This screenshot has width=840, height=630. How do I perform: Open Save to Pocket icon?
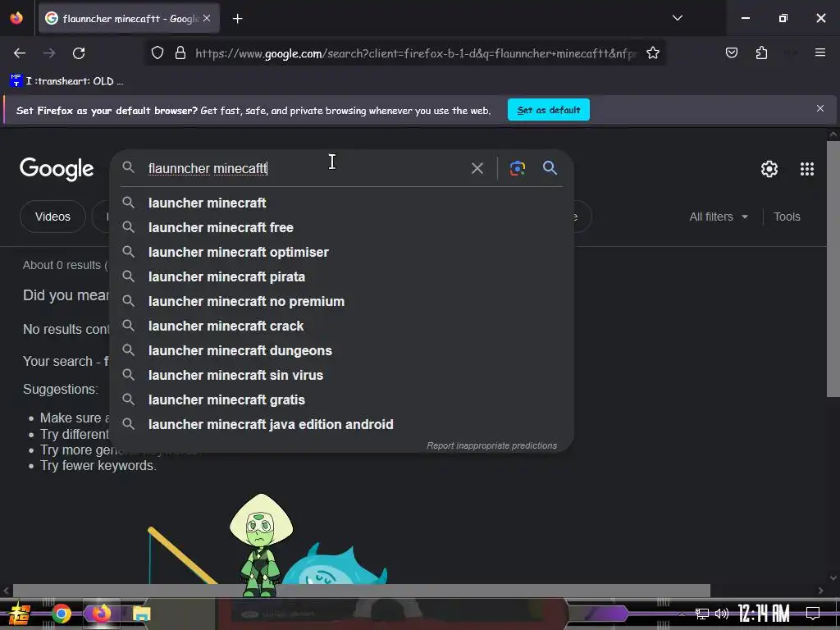click(731, 52)
